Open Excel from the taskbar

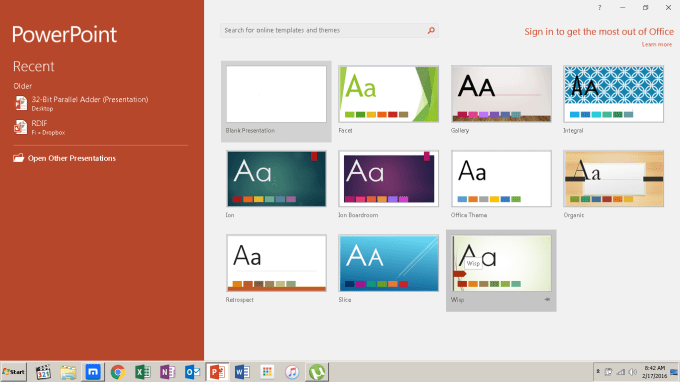click(143, 372)
